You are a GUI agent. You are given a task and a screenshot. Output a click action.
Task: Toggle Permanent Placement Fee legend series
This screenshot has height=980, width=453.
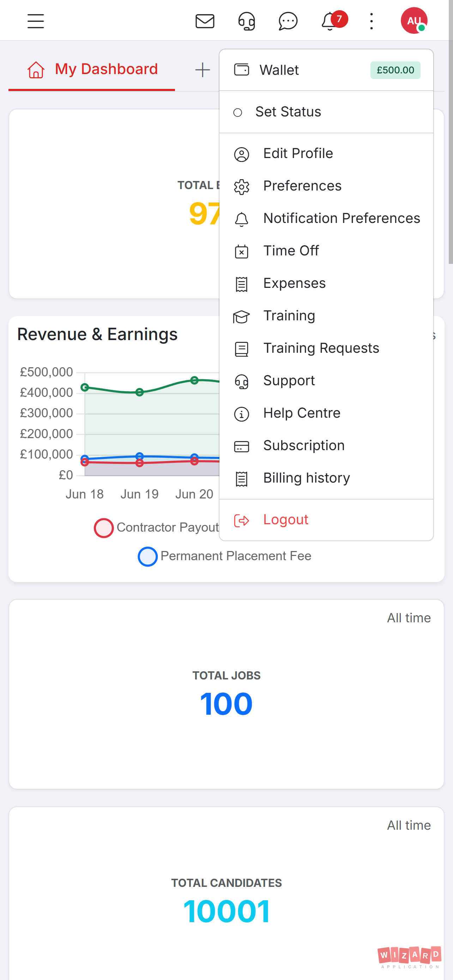[x=224, y=556]
